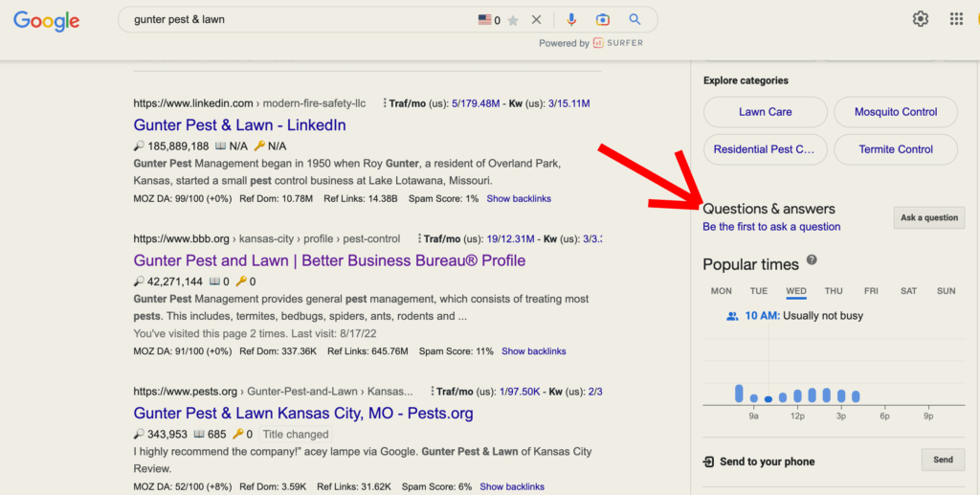Screen dimensions: 980x495
Task: Select Residential Pest category chip
Action: coord(766,149)
